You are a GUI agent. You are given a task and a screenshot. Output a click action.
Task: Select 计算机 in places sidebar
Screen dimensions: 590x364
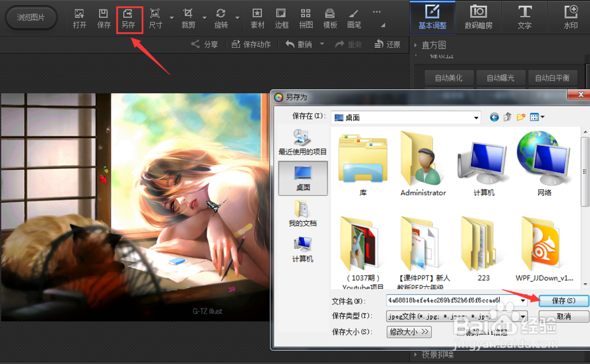click(x=303, y=250)
